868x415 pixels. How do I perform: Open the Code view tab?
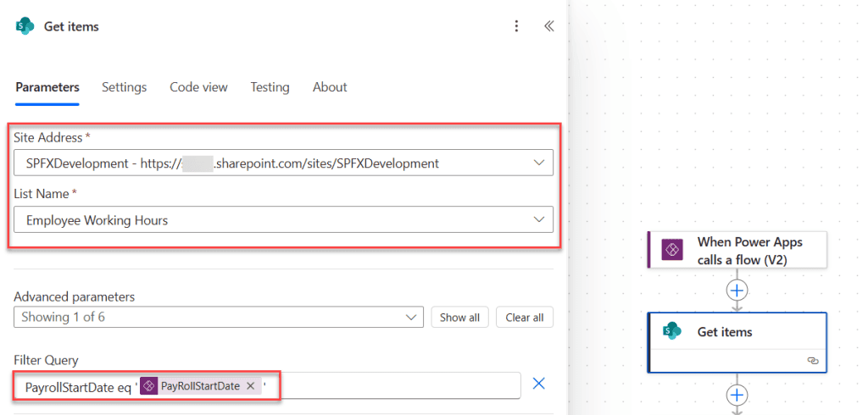[198, 87]
